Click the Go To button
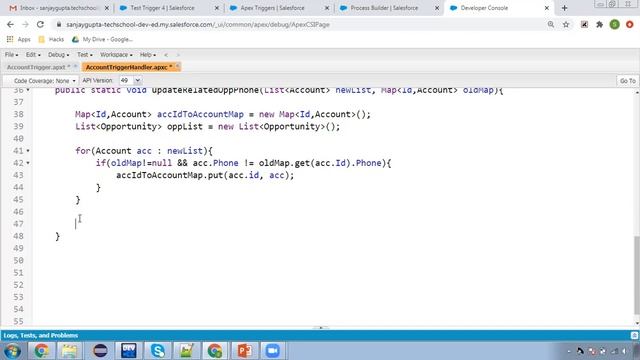The image size is (640, 360). pos(628,81)
